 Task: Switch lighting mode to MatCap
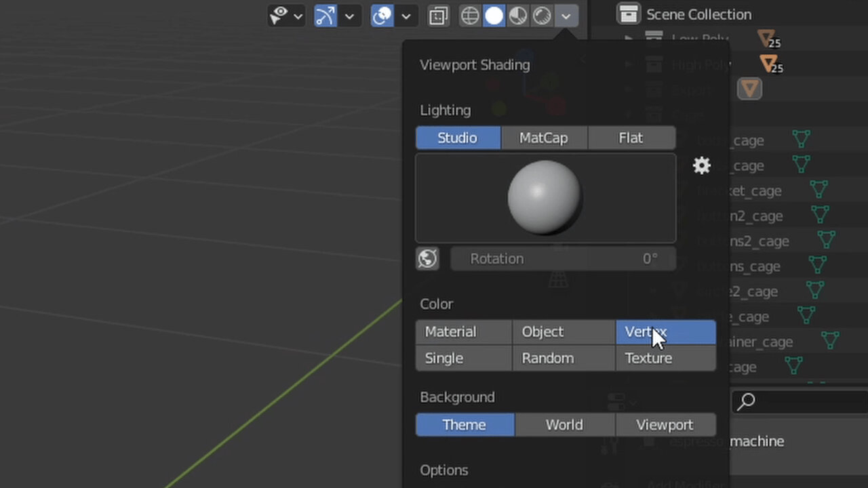pyautogui.click(x=543, y=138)
